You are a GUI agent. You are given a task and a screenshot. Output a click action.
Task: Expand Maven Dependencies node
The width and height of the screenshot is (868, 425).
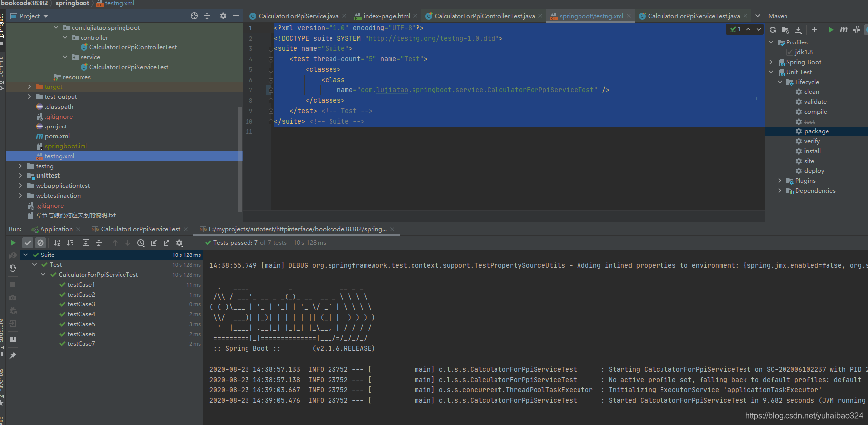[x=780, y=191]
